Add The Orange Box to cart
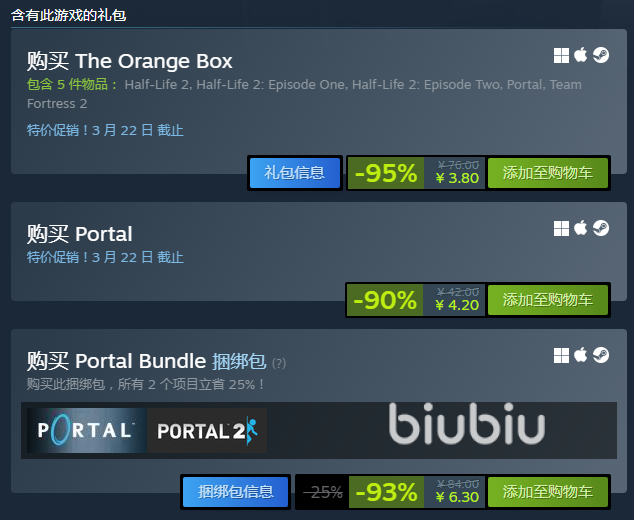 click(x=547, y=173)
